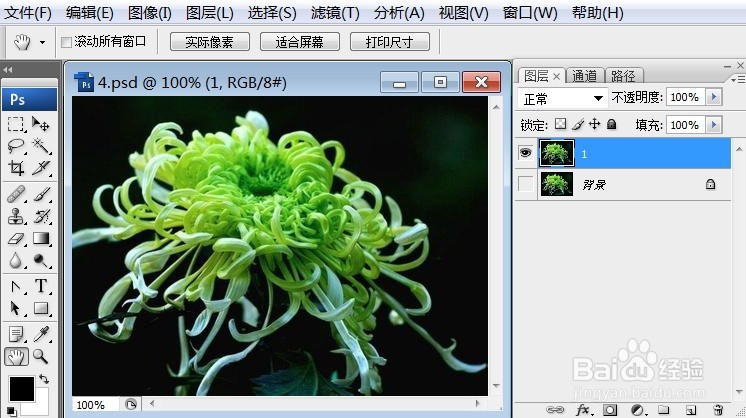Screen dimensions: 746x418
Task: Open layer style fx menu
Action: tap(584, 409)
